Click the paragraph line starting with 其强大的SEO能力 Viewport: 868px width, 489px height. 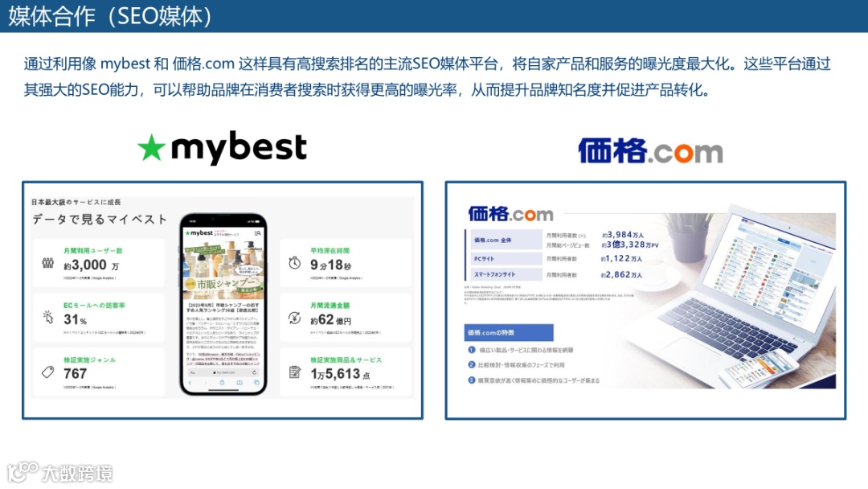368,90
